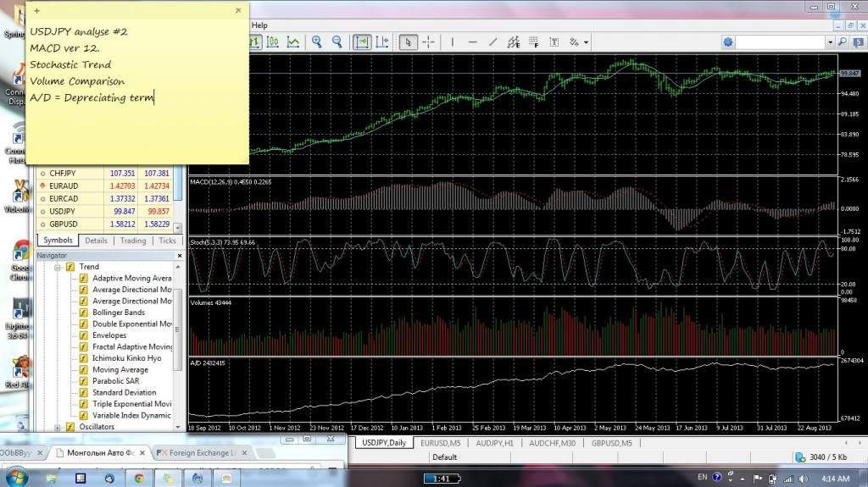The height and width of the screenshot is (487, 868).
Task: Toggle chart shift button
Action: pyautogui.click(x=382, y=42)
